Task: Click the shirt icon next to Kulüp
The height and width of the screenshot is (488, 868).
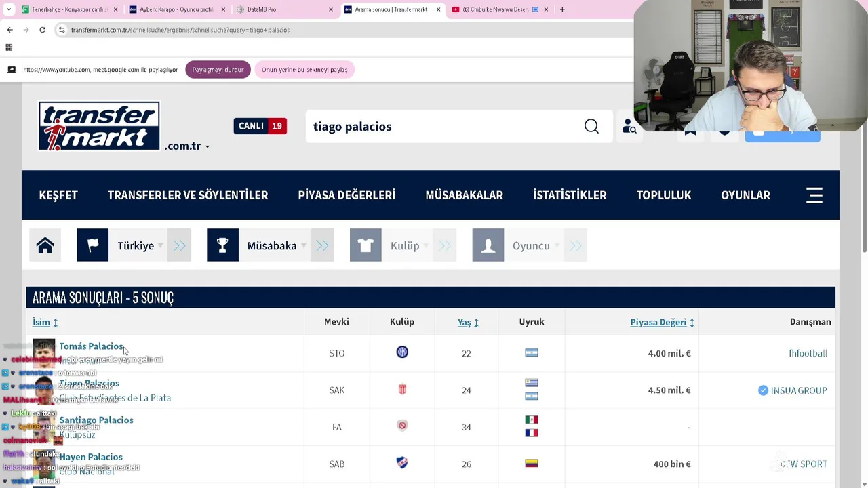Action: [366, 245]
